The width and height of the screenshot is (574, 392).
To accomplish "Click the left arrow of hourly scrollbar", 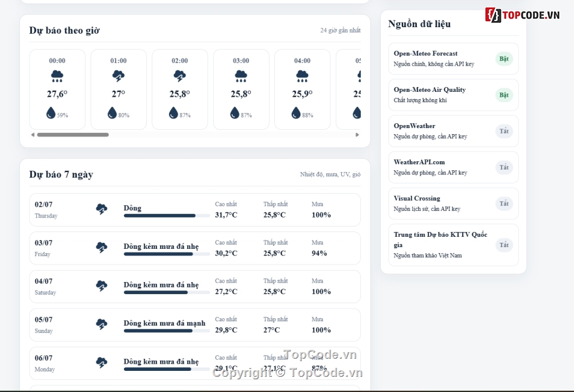I will tap(33, 135).
